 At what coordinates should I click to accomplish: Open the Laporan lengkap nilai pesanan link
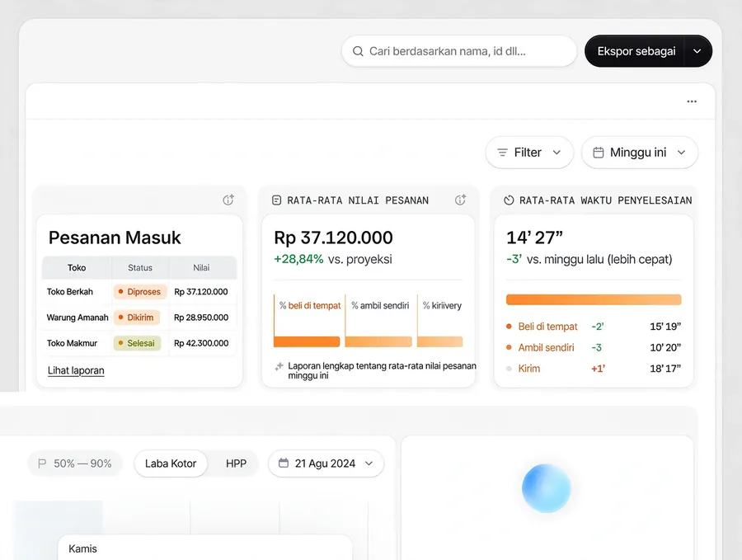click(382, 370)
